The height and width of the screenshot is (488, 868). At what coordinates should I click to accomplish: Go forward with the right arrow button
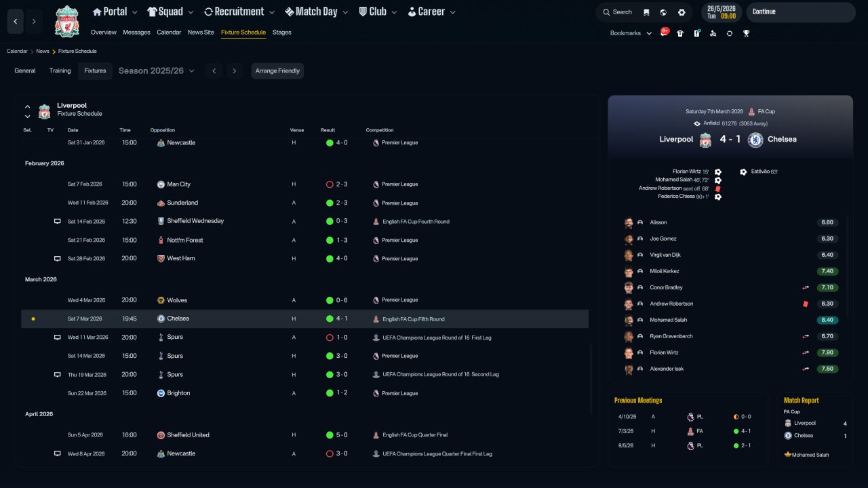click(x=34, y=22)
